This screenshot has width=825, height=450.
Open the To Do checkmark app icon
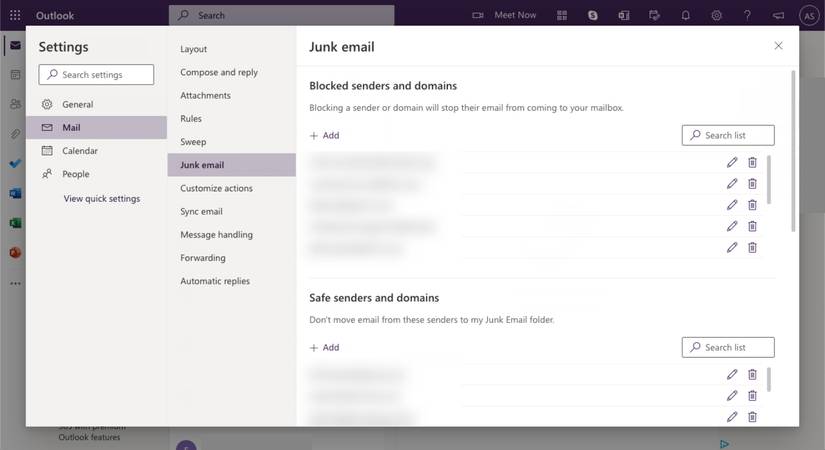[15, 164]
